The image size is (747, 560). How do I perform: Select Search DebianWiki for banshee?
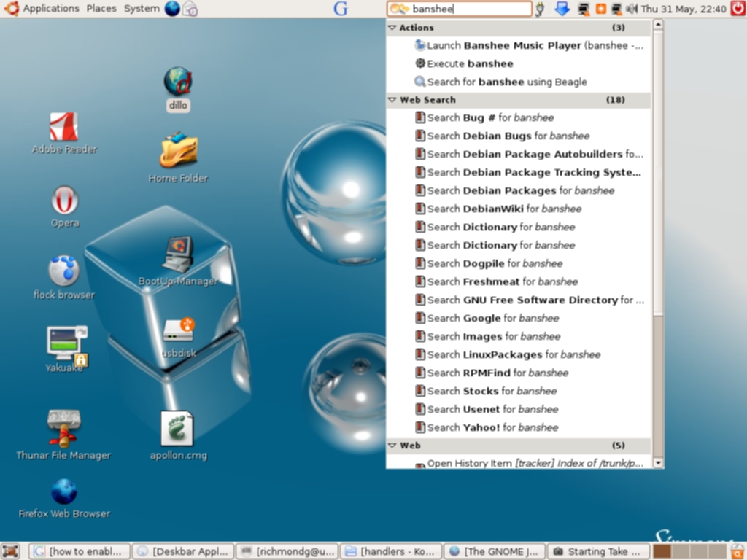point(519,209)
